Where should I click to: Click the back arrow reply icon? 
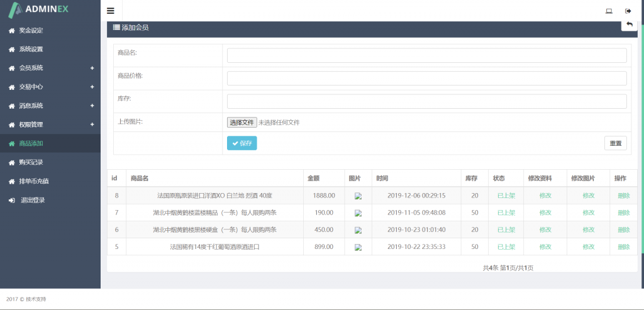(630, 24)
